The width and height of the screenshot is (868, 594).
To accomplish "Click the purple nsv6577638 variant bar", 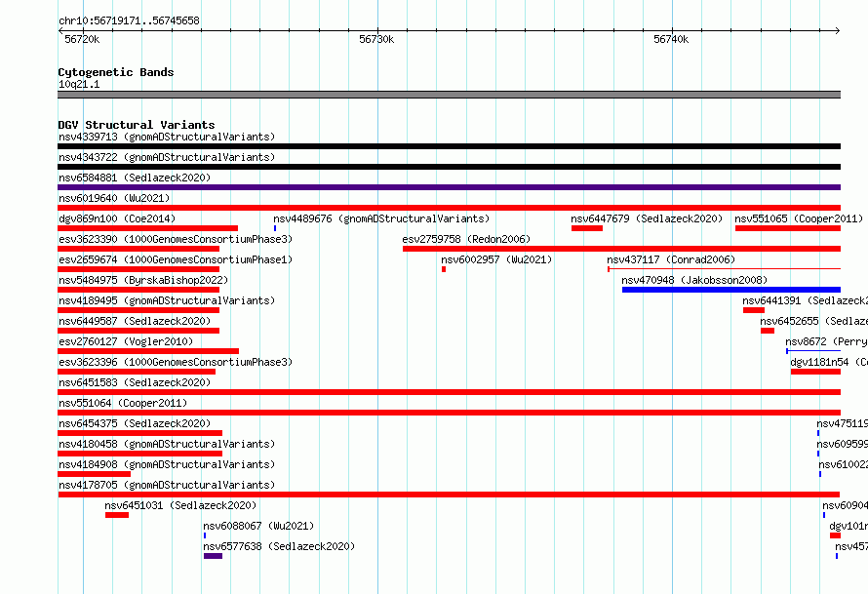I will (x=214, y=556).
